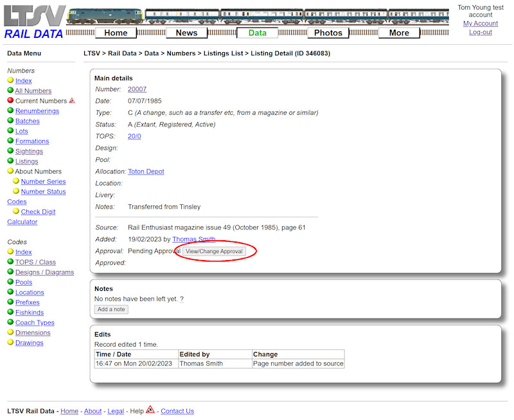
Task: Click the green status dot beside All Numbers
Action: click(9, 91)
